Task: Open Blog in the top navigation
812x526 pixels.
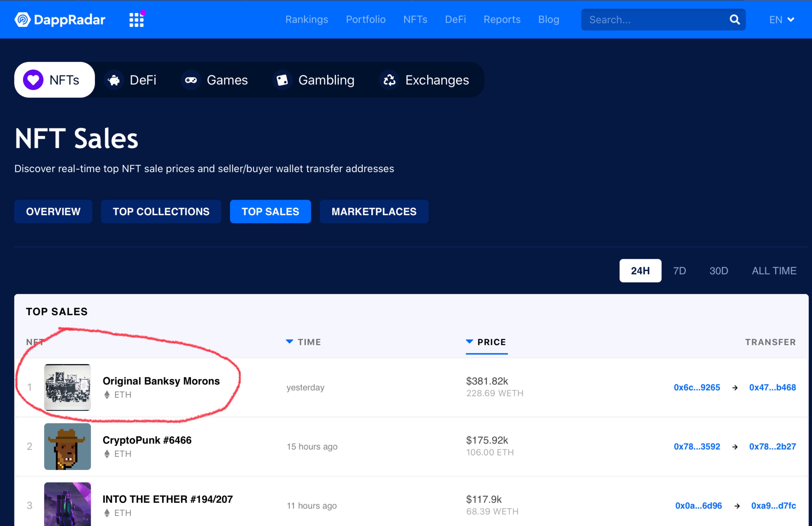Action: (549, 19)
